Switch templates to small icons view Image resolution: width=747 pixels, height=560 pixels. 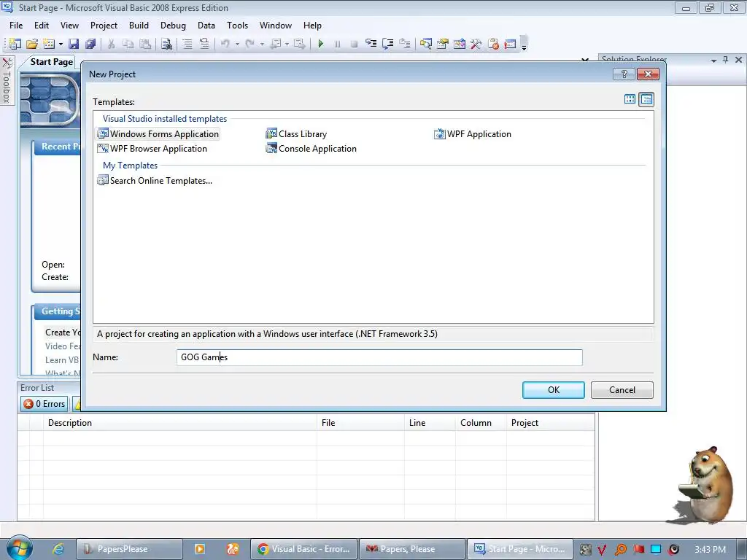coord(646,99)
